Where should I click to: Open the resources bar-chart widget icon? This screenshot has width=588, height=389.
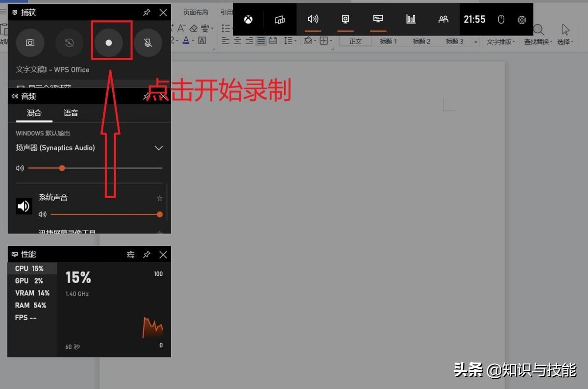411,19
